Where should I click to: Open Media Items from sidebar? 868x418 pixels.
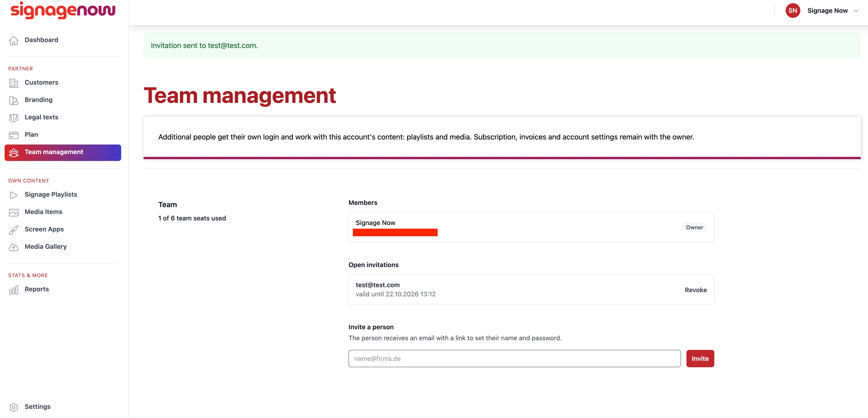point(63,212)
